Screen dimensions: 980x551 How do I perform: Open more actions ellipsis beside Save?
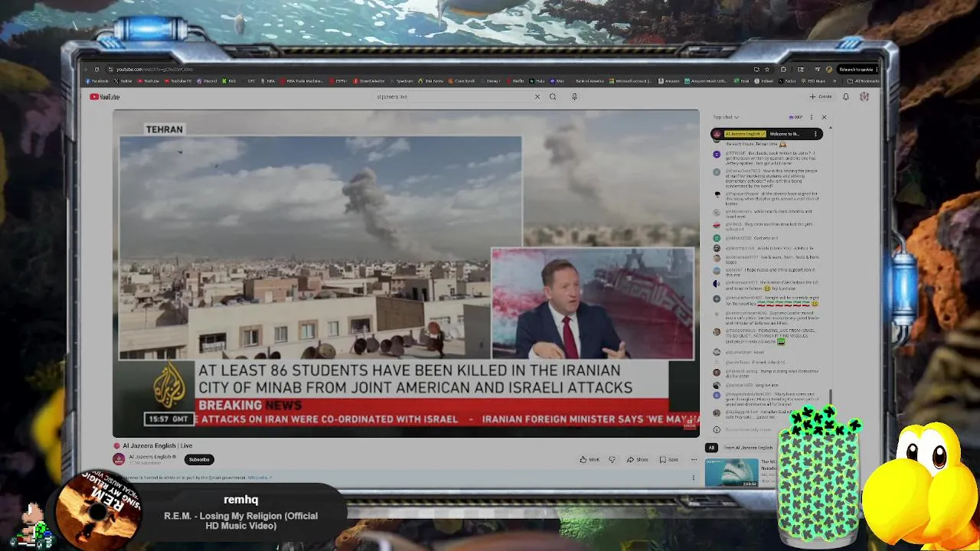[694, 459]
